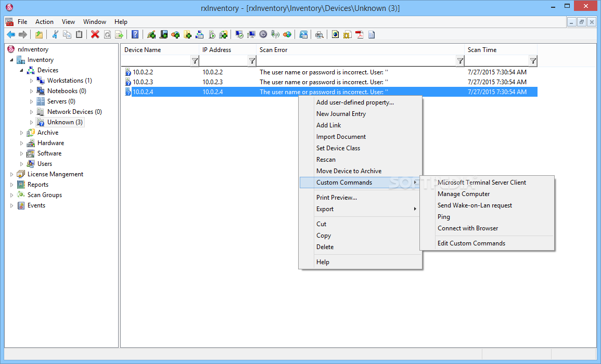601x364 pixels.
Task: Select Events in the tree
Action: coord(36,205)
